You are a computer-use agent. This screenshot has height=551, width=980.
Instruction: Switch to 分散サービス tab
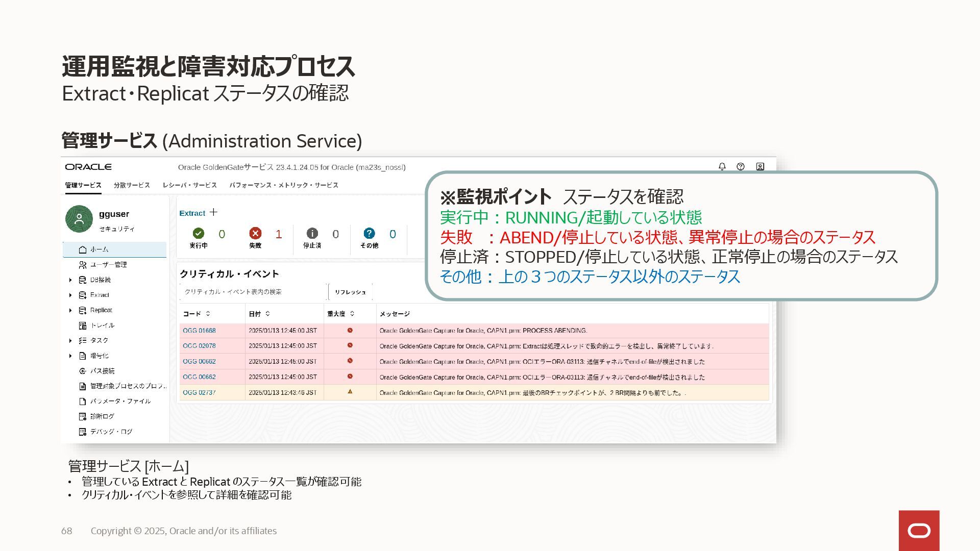pyautogui.click(x=132, y=185)
